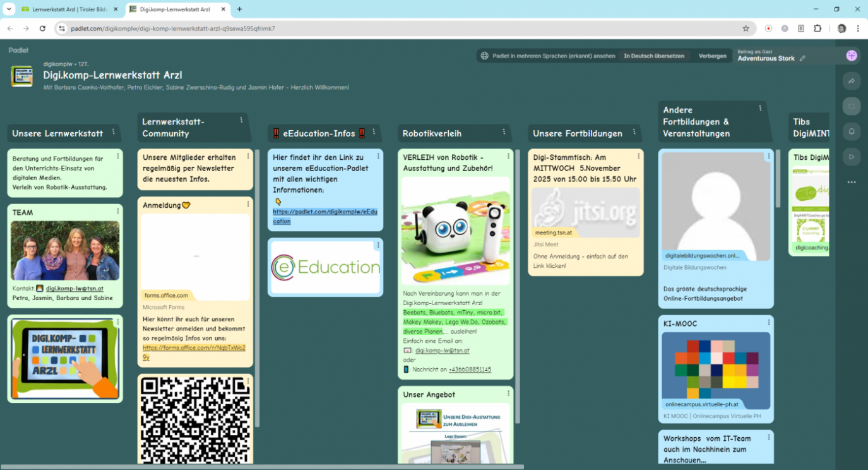The image size is (868, 470).
Task: Hide the banner with the Verbergen button
Action: [x=712, y=56]
